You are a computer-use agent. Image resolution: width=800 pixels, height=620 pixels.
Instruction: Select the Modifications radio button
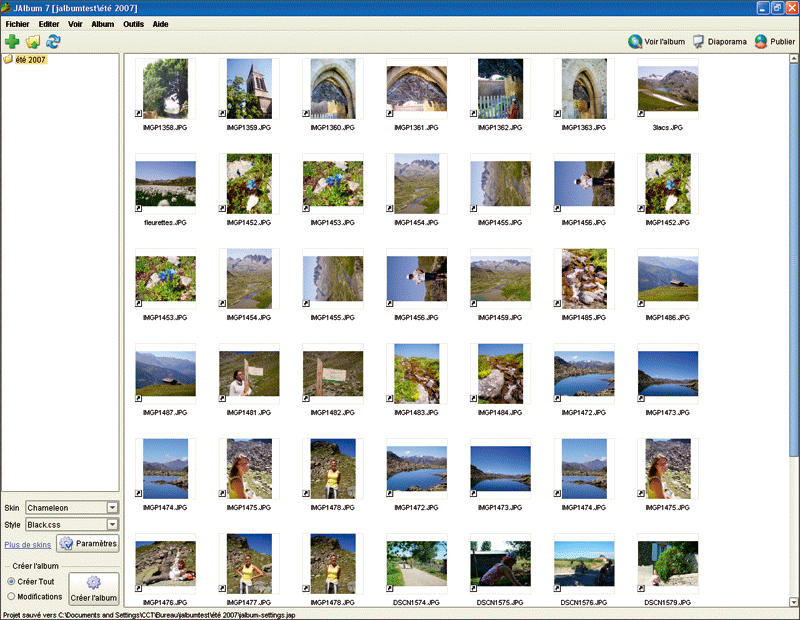pos(11,596)
